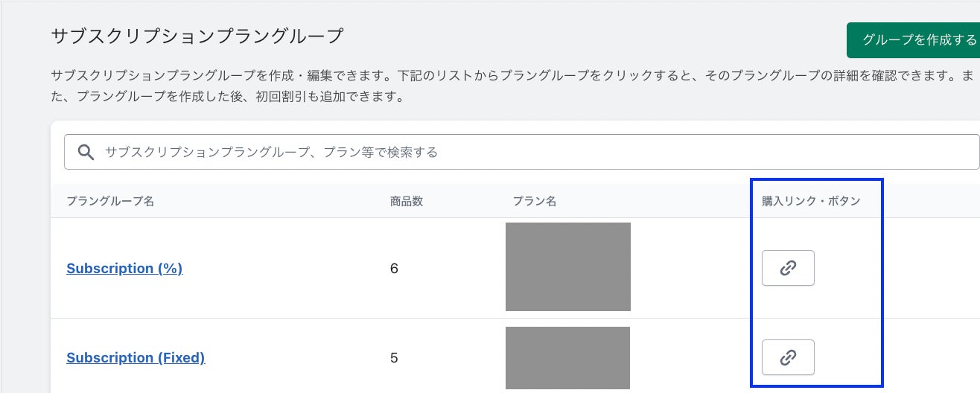Click the magnifying glass search icon
Image resolution: width=980 pixels, height=393 pixels.
tap(86, 152)
